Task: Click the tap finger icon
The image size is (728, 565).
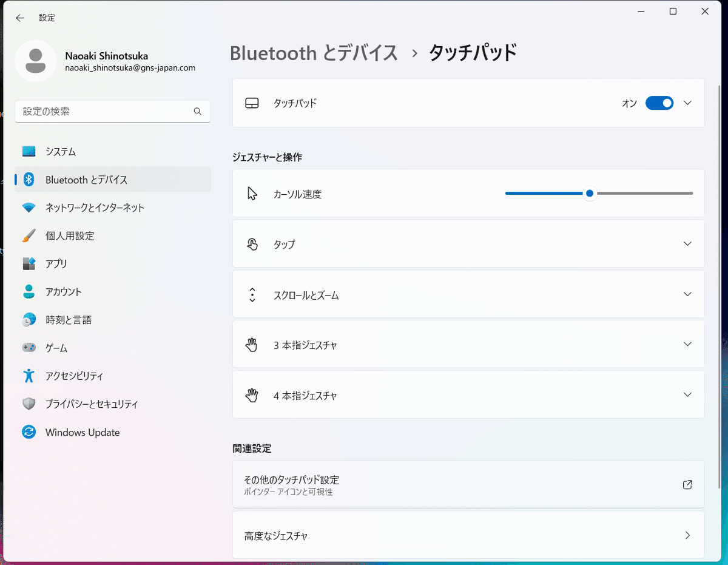Action: (x=252, y=244)
